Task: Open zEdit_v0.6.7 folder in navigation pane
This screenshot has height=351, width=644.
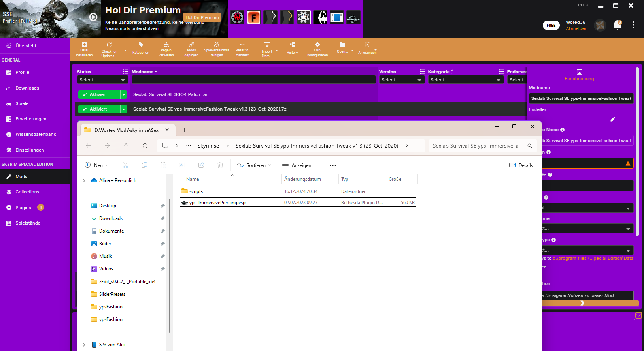Action: [127, 282]
